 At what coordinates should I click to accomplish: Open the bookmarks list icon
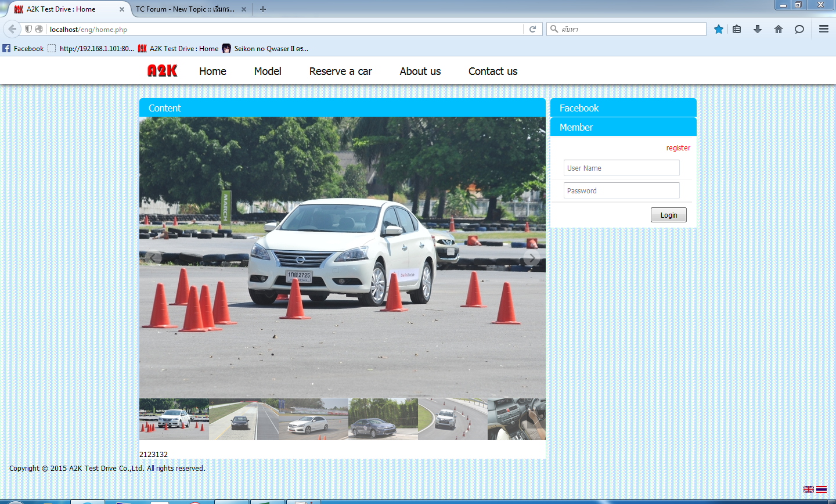pos(737,29)
